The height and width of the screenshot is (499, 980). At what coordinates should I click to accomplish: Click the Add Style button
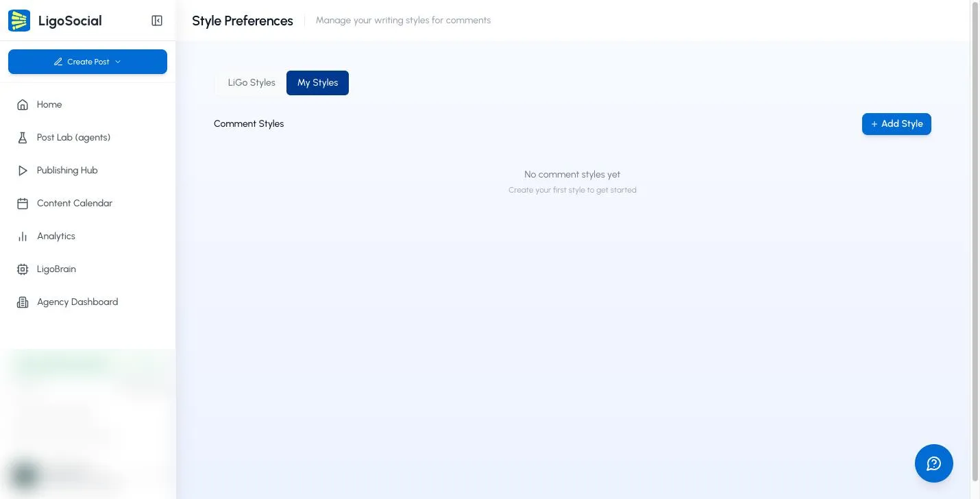[896, 124]
